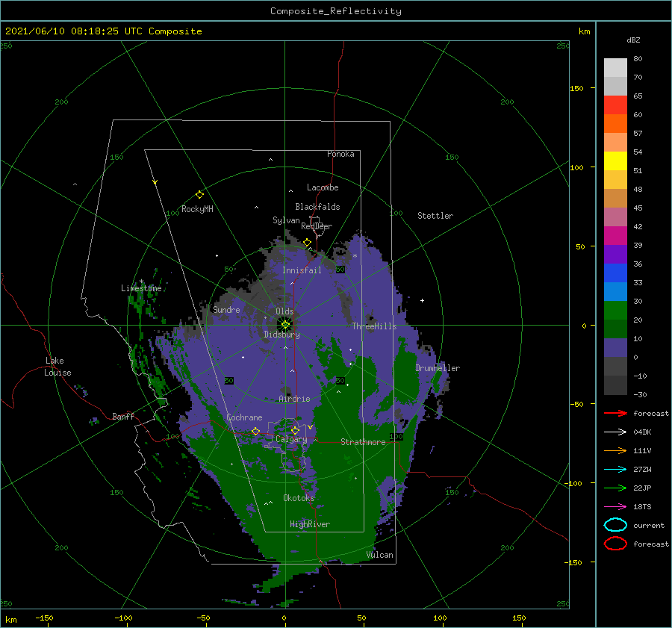Screen dimensions: 672x628
Task: Click the Banff town label
Action: (x=123, y=416)
